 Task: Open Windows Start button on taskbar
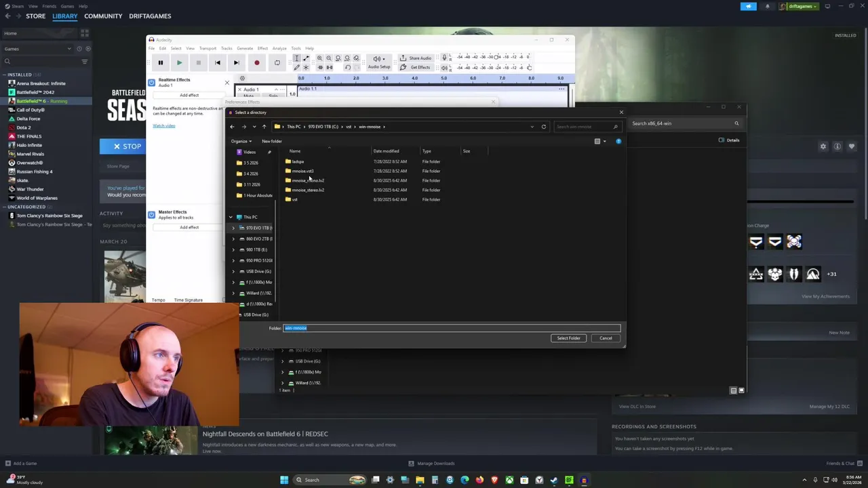[284, 480]
